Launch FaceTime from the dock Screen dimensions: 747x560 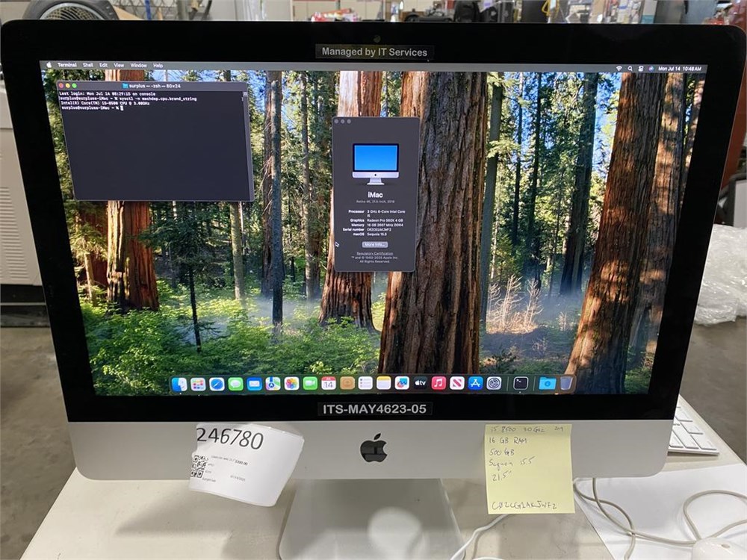310,384
